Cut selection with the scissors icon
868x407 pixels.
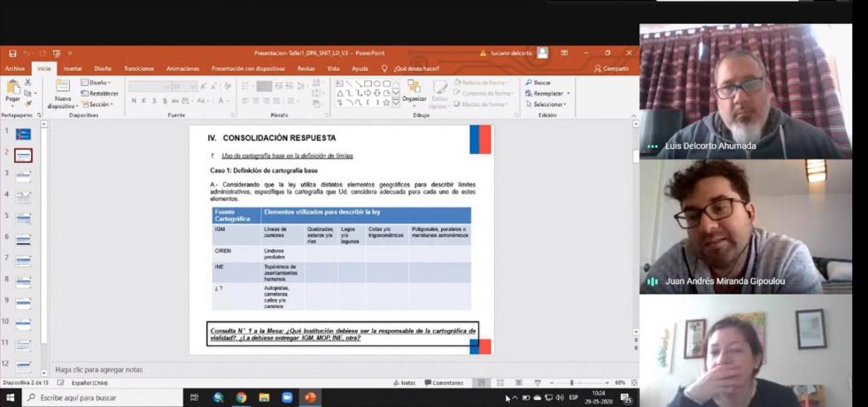tap(27, 81)
